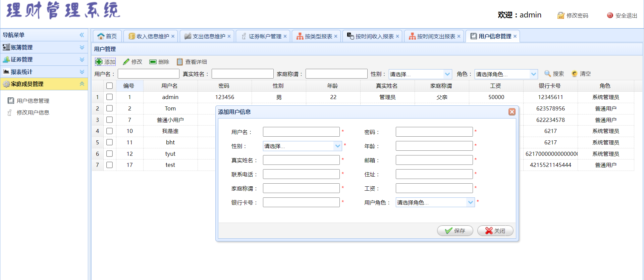The height and width of the screenshot is (280, 644).
Task: Click the 搜索 search magnifier button
Action: (x=554, y=74)
